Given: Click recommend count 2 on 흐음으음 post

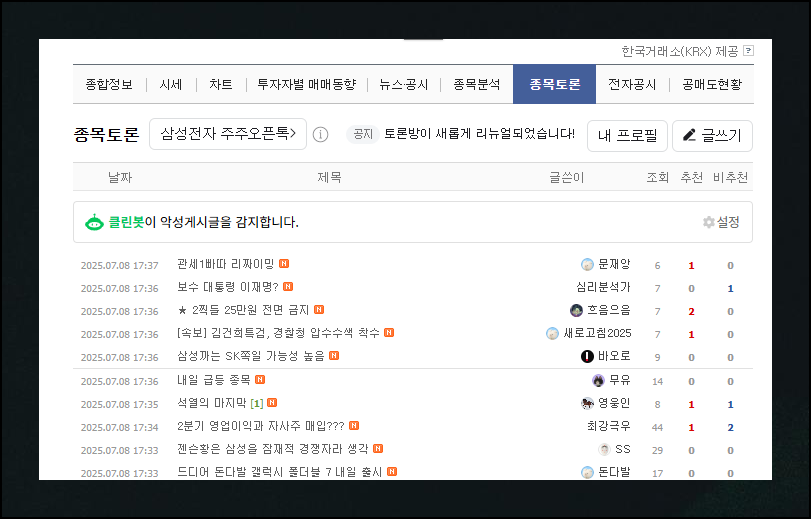Looking at the screenshot, I should [692, 312].
